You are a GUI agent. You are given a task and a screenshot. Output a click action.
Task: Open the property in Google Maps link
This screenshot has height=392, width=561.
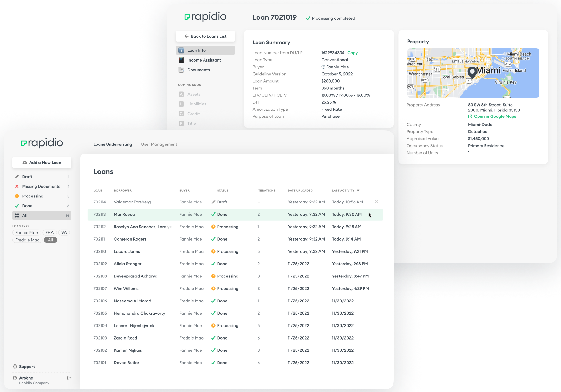pyautogui.click(x=495, y=117)
